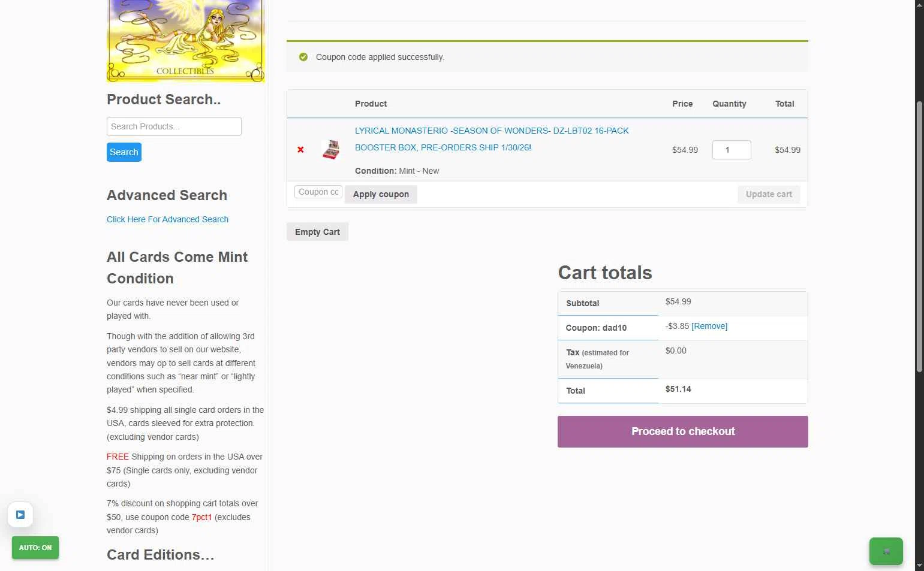
Task: Edit the quantity field for booster box
Action: [x=732, y=150]
